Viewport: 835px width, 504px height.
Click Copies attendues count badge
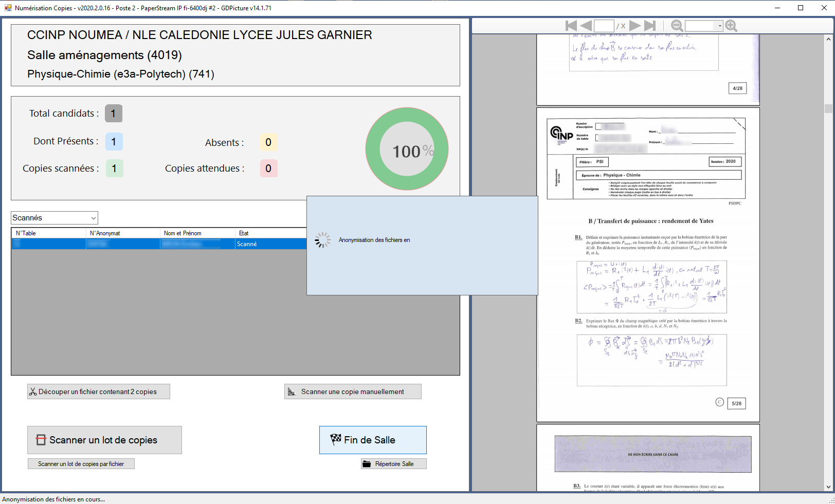pos(268,169)
